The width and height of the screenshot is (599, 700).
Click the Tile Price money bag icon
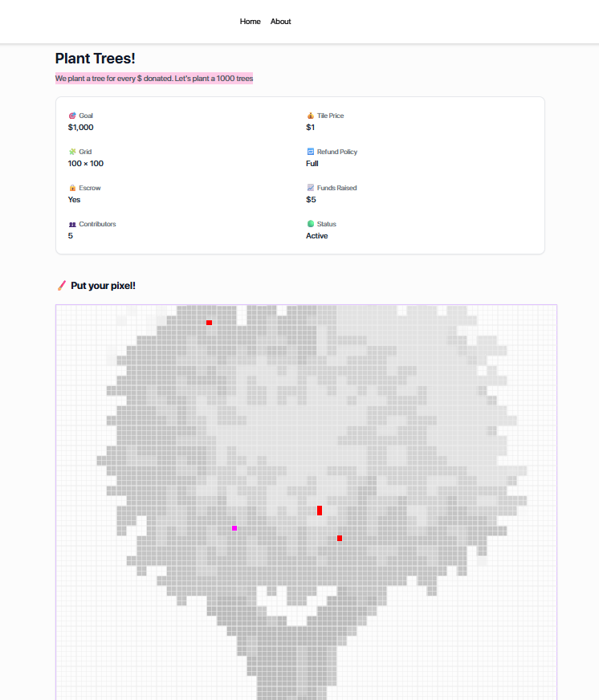click(x=311, y=116)
